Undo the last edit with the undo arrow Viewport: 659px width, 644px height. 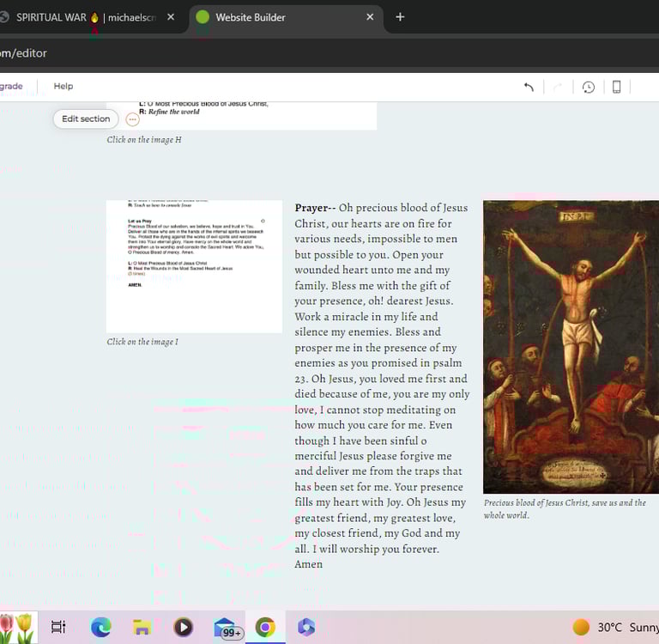point(529,87)
